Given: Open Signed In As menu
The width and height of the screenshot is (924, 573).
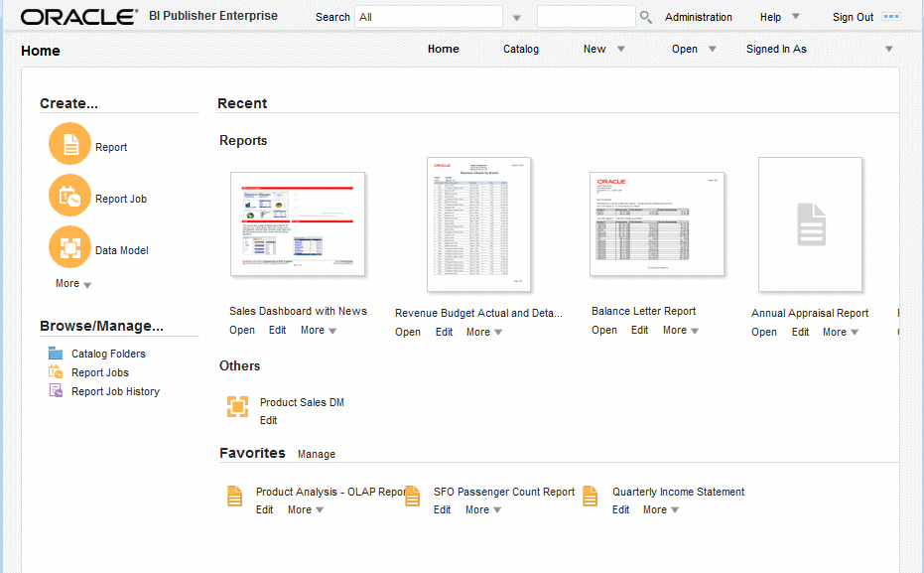Looking at the screenshot, I should coord(776,49).
